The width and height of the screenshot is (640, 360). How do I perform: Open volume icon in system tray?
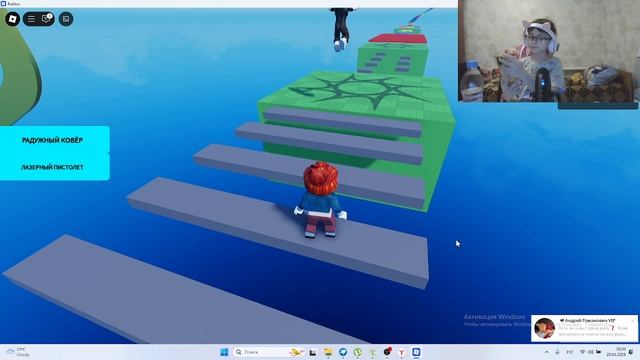pyautogui.click(x=590, y=352)
